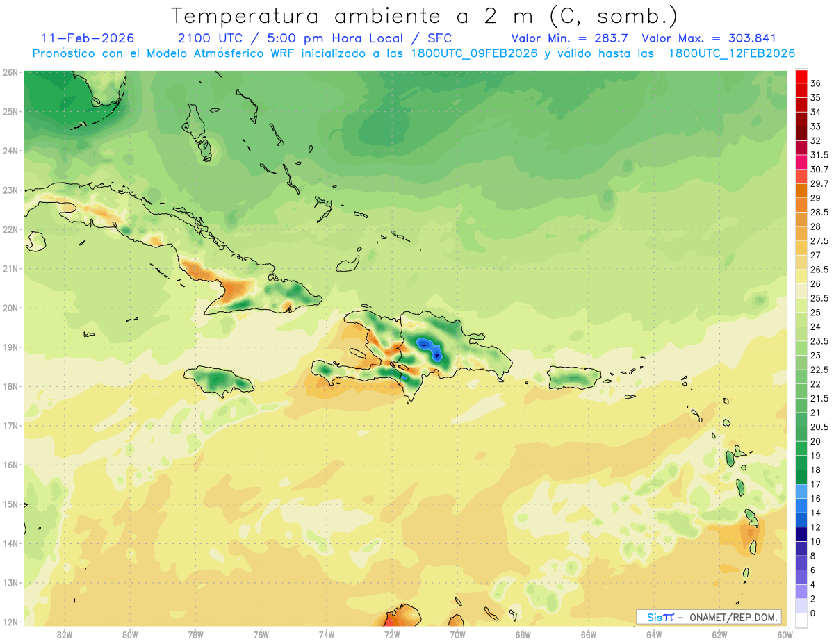This screenshot has width=834, height=644.
Task: Click the longitude label '82W'
Action: (x=65, y=634)
